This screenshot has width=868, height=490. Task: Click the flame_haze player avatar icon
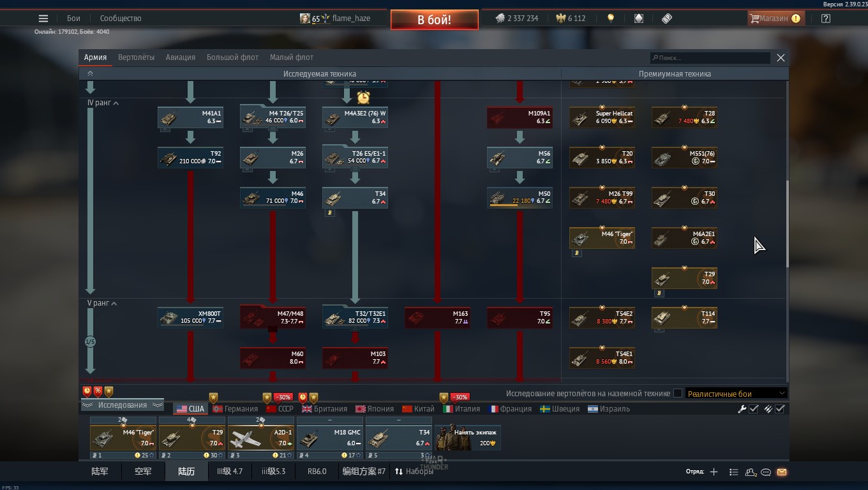point(305,19)
